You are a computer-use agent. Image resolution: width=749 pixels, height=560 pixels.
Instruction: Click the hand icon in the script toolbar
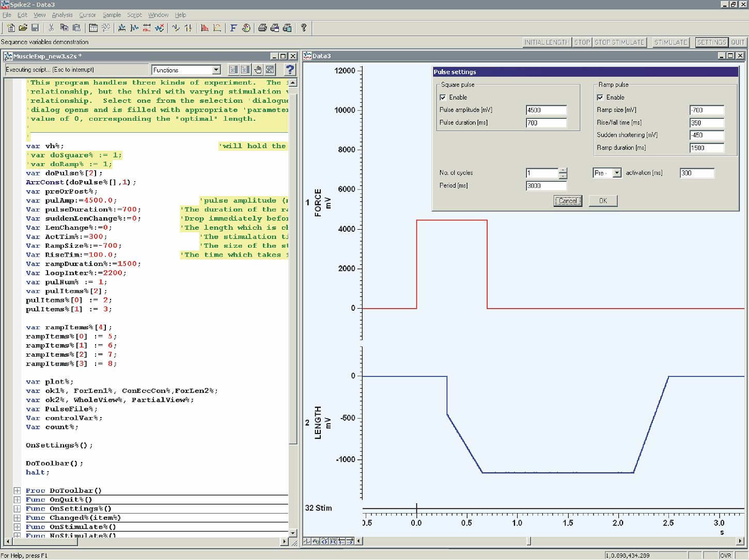tap(259, 70)
